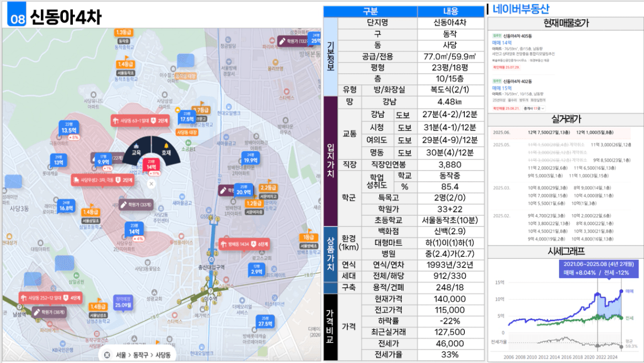Select the 20.9억 25평 price marker
644x363 pixels.
click(244, 190)
